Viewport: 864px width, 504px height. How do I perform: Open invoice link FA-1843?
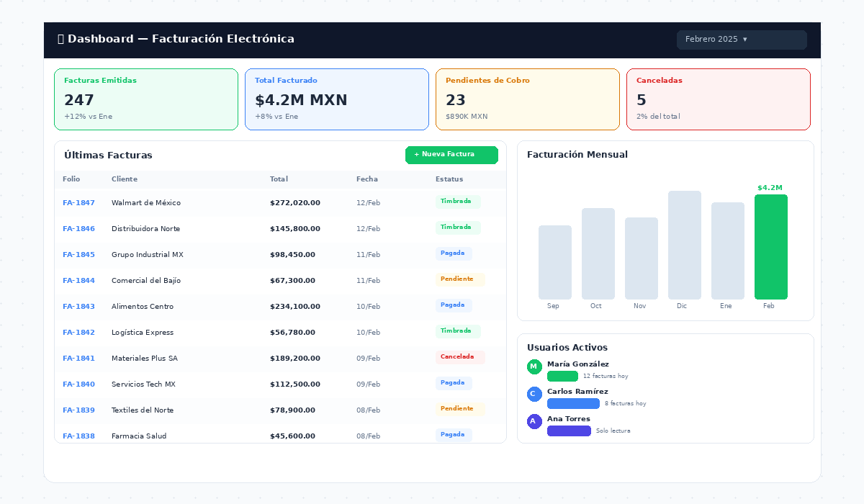coord(78,307)
